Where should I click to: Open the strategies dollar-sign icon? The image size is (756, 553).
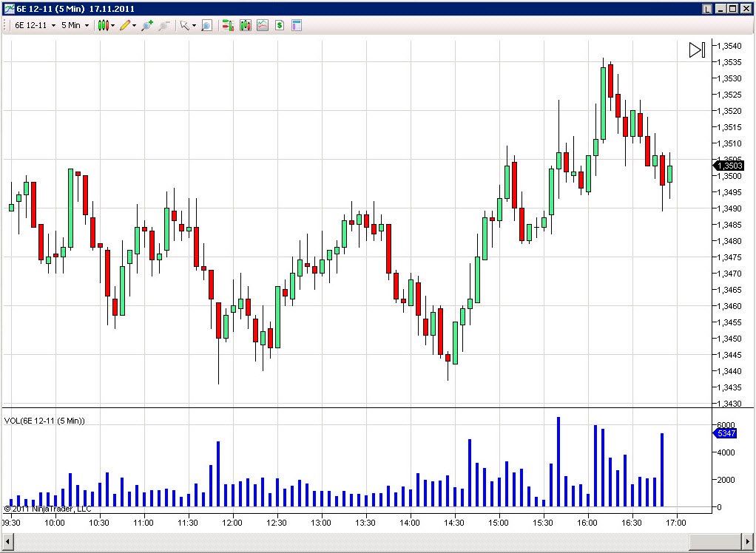(x=280, y=25)
